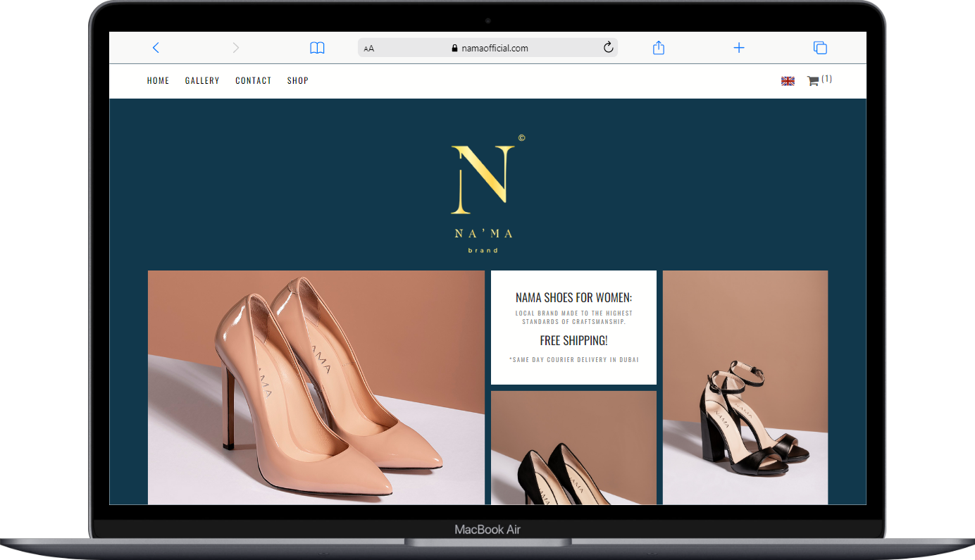Open a new tab with the plus icon
Image resolution: width=975 pixels, height=560 pixels.
[x=738, y=48]
